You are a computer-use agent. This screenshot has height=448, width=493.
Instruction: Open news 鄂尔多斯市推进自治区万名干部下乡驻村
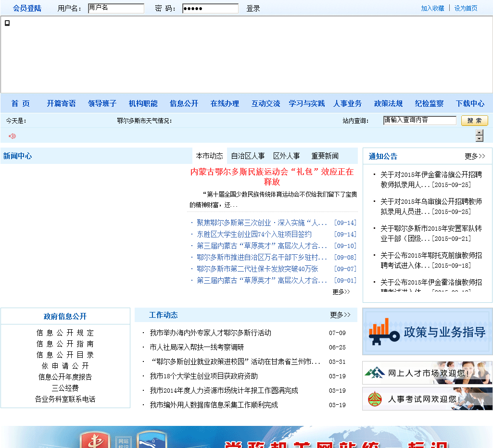262,257
